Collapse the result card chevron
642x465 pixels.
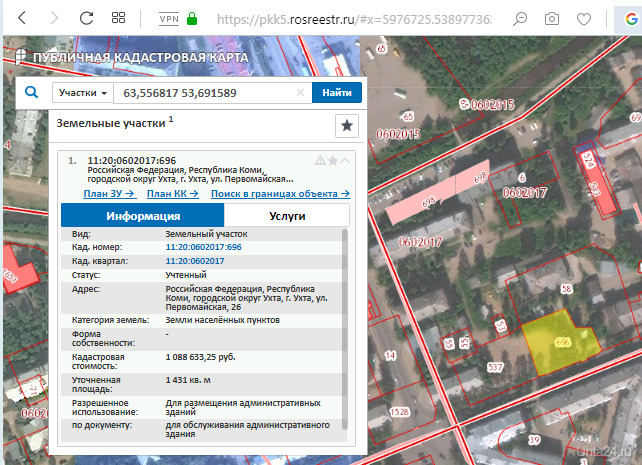click(x=345, y=160)
